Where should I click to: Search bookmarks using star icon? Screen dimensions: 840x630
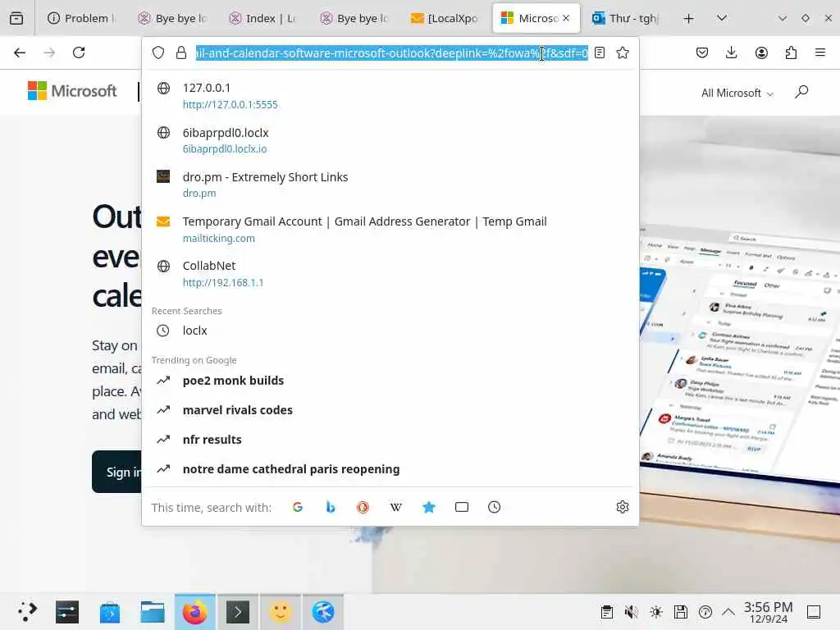[428, 507]
